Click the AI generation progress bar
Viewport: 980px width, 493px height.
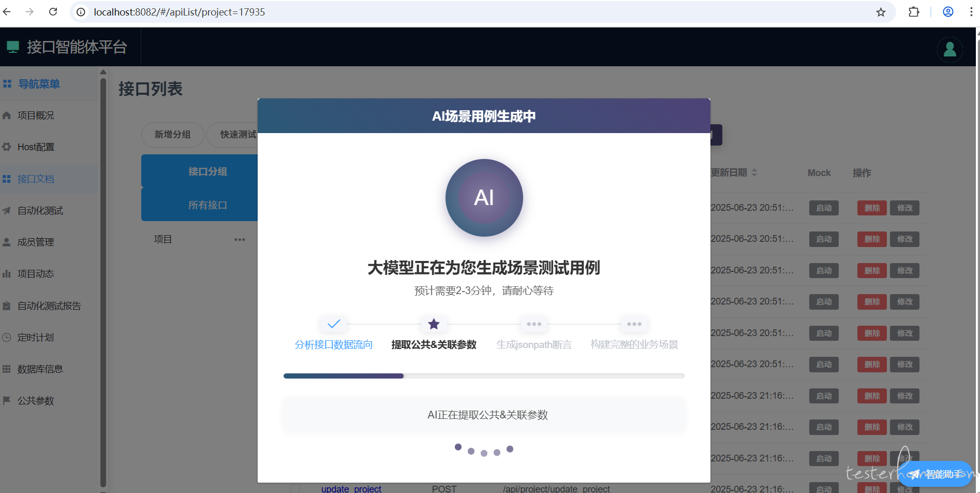484,376
